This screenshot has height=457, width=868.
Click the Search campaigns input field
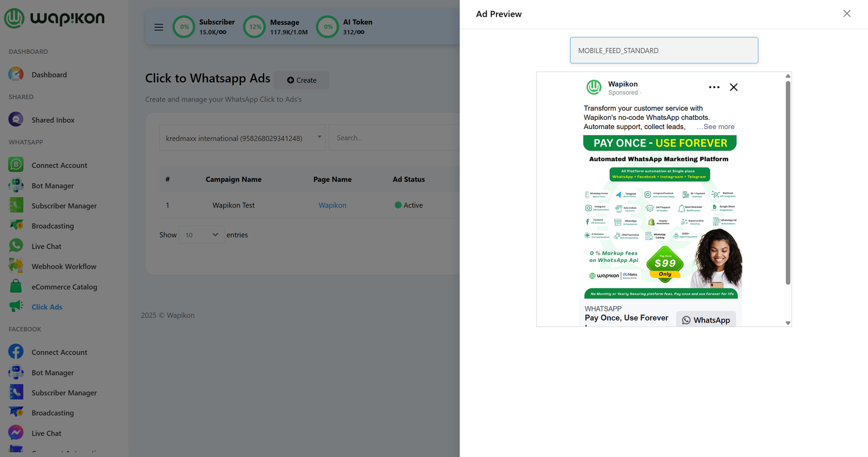[x=394, y=138]
